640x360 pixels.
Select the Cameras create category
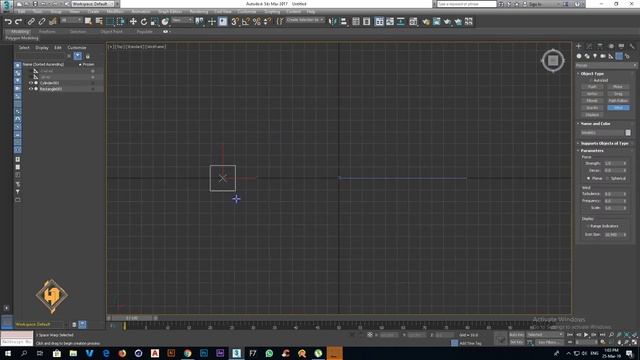pyautogui.click(x=603, y=56)
